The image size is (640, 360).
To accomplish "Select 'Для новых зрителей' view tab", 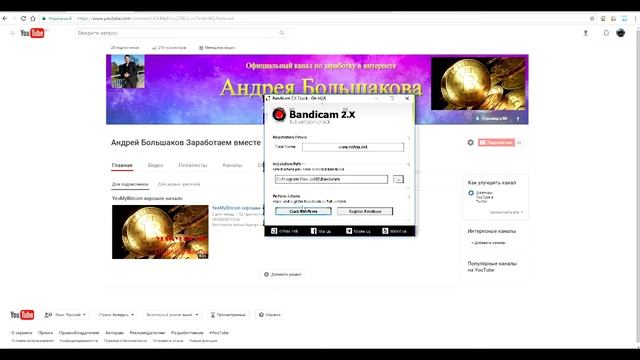I will (179, 184).
